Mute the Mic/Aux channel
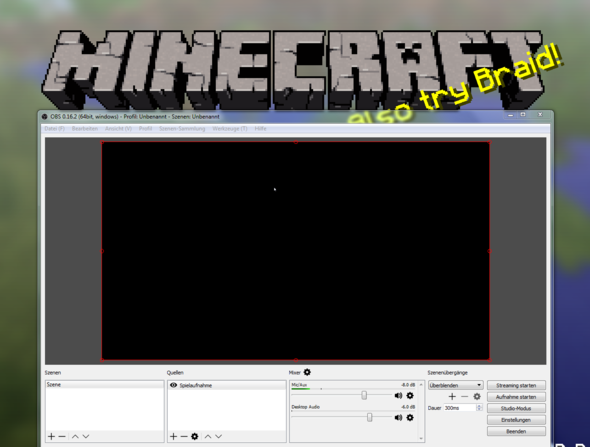 click(x=398, y=395)
